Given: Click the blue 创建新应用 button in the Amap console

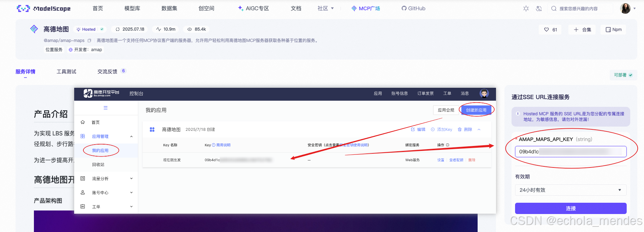Looking at the screenshot, I should point(476,110).
